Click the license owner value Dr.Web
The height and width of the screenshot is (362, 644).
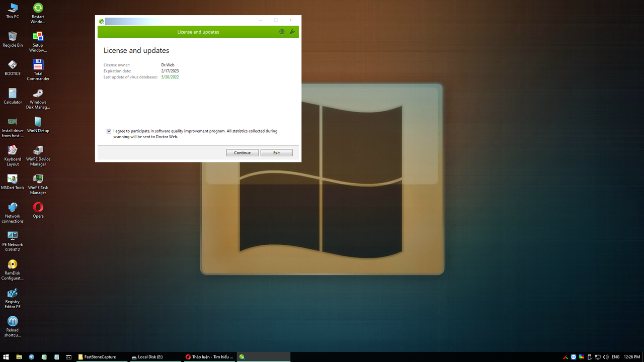pyautogui.click(x=168, y=65)
